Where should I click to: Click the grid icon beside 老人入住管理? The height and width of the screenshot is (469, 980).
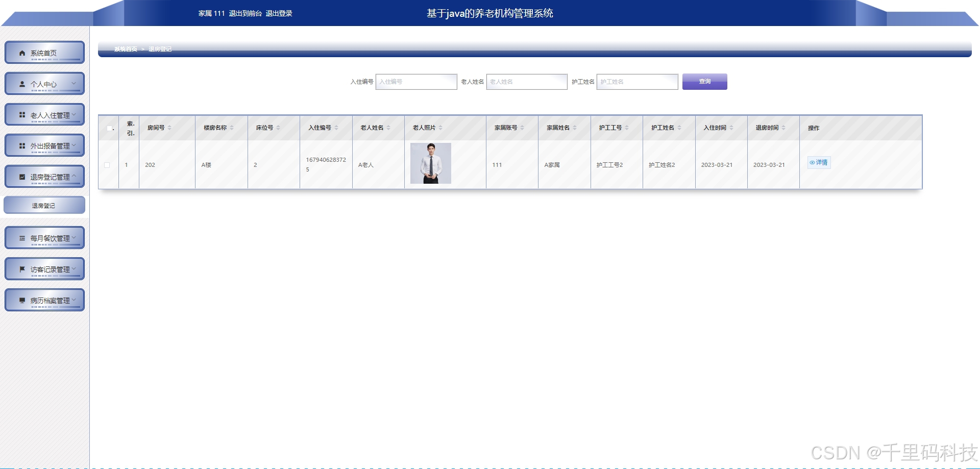point(22,115)
